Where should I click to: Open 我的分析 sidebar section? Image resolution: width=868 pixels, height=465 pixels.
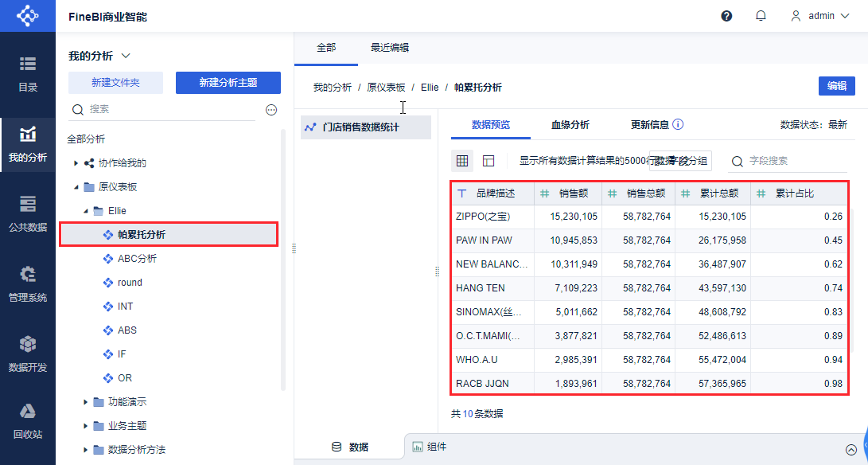click(28, 144)
